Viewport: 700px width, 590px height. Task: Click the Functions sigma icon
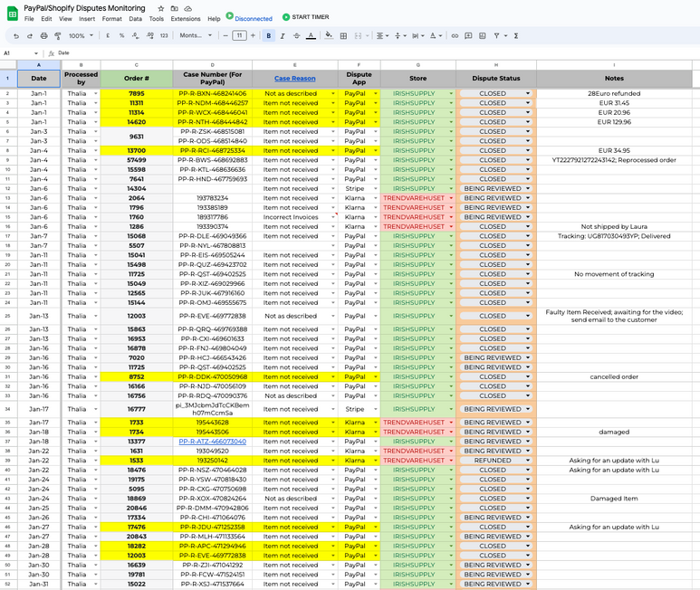tap(516, 36)
